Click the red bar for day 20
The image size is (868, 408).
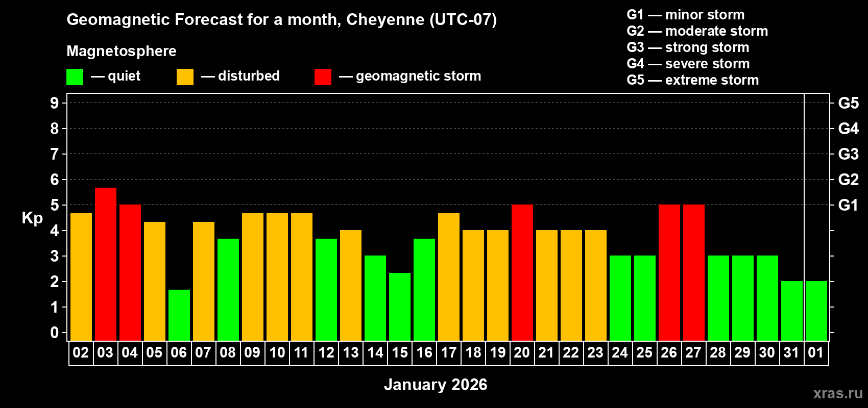pos(522,273)
